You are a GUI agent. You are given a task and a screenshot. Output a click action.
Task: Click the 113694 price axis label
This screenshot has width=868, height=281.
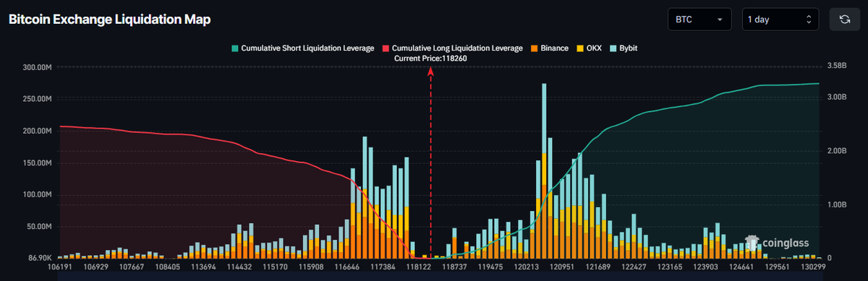pos(203,267)
